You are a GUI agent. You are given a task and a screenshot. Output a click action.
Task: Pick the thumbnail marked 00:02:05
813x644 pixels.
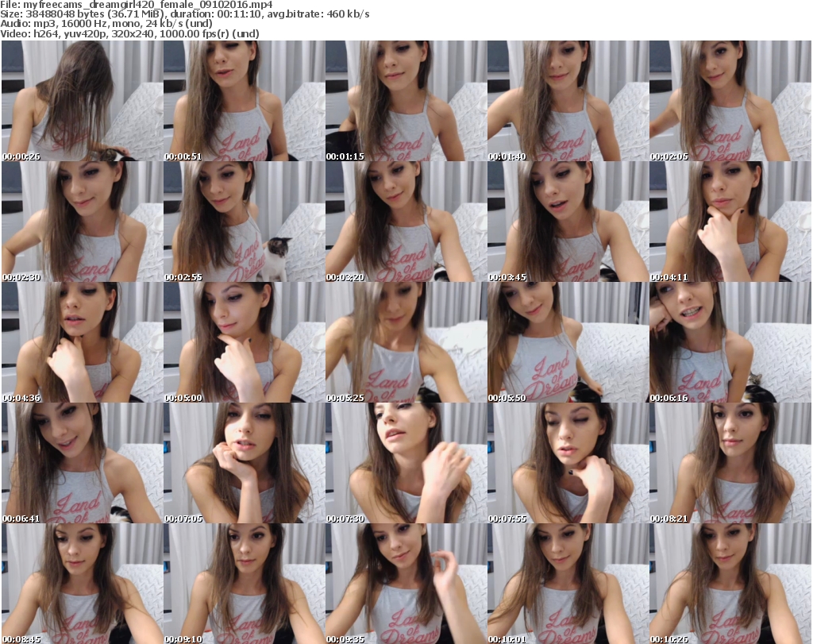pyautogui.click(x=730, y=101)
